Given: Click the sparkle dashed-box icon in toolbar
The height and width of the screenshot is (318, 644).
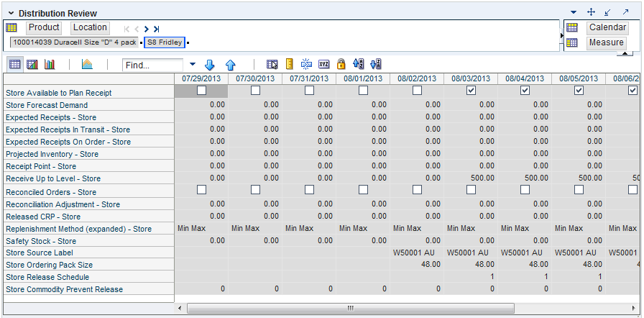Looking at the screenshot, I should [x=306, y=64].
